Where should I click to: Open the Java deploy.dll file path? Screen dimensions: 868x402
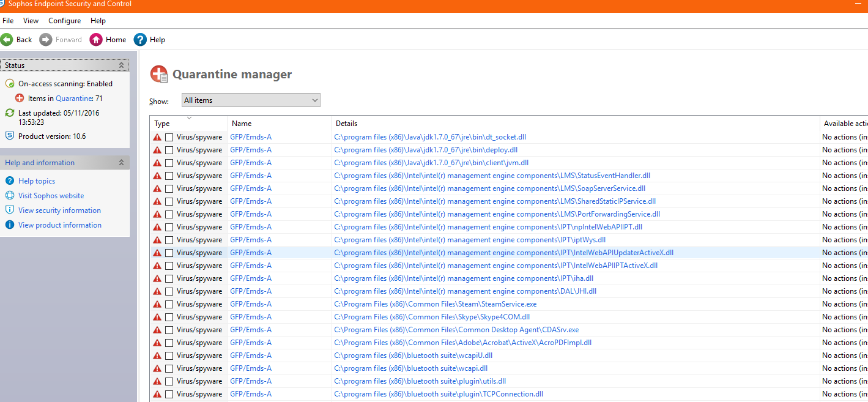(x=426, y=150)
